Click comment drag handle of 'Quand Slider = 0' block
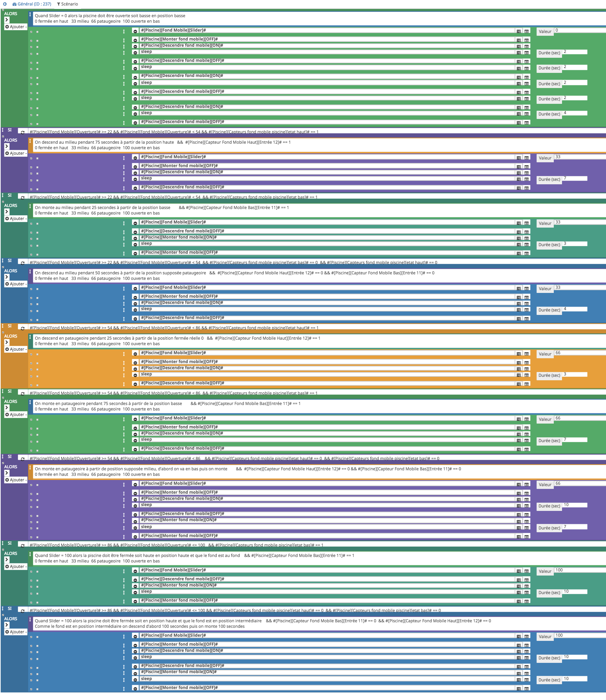The width and height of the screenshot is (606, 700). click(30, 14)
